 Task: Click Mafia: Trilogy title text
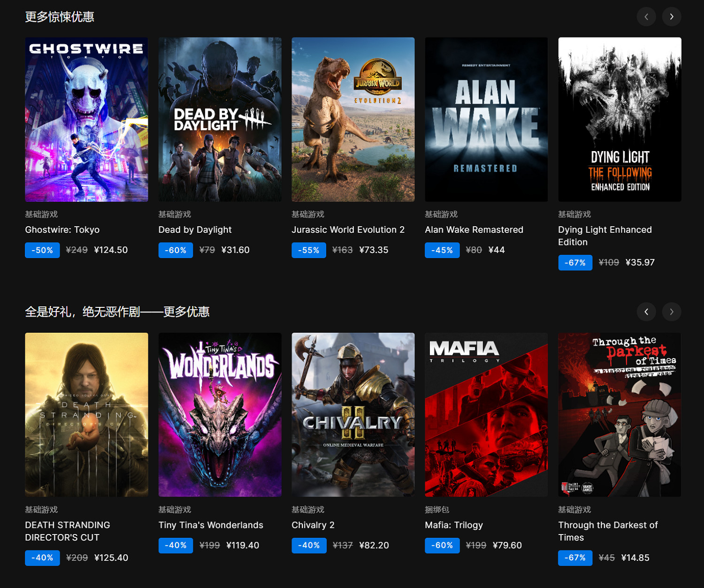(454, 525)
